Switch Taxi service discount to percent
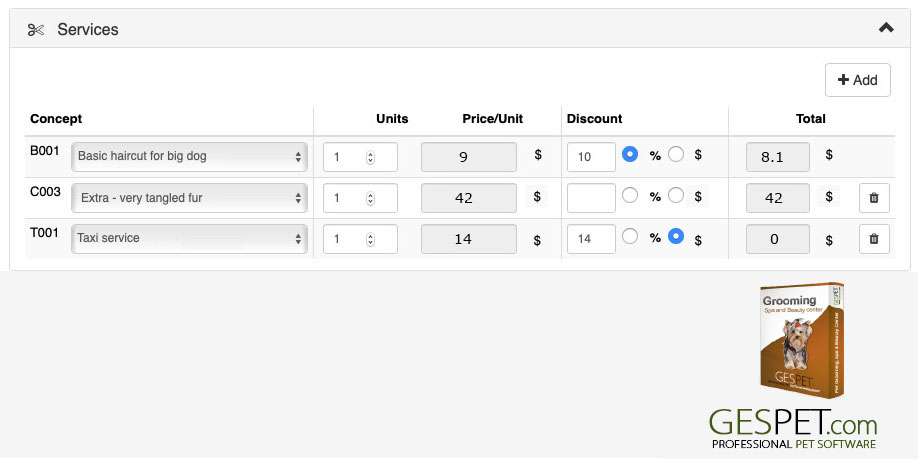 pos(630,237)
